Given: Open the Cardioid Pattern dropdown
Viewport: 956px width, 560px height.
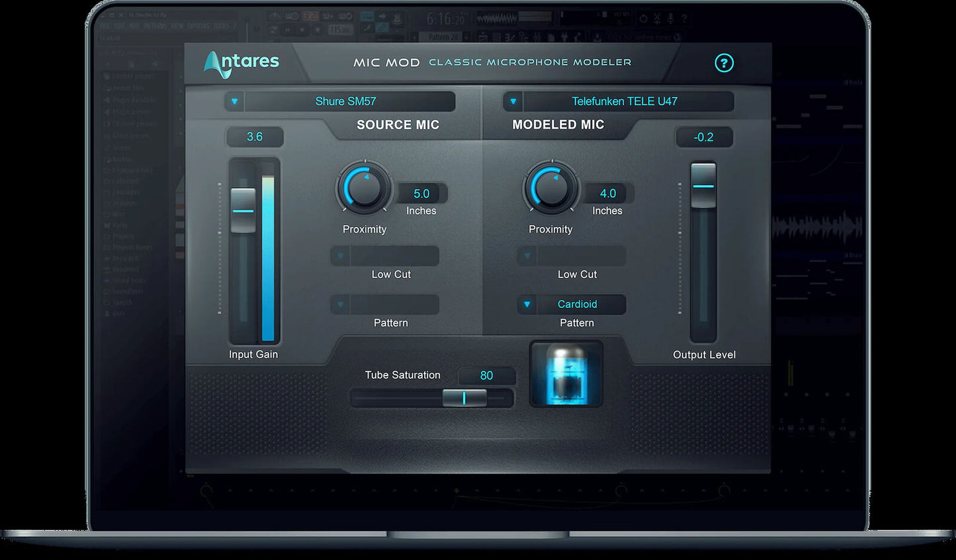Looking at the screenshot, I should coord(570,304).
